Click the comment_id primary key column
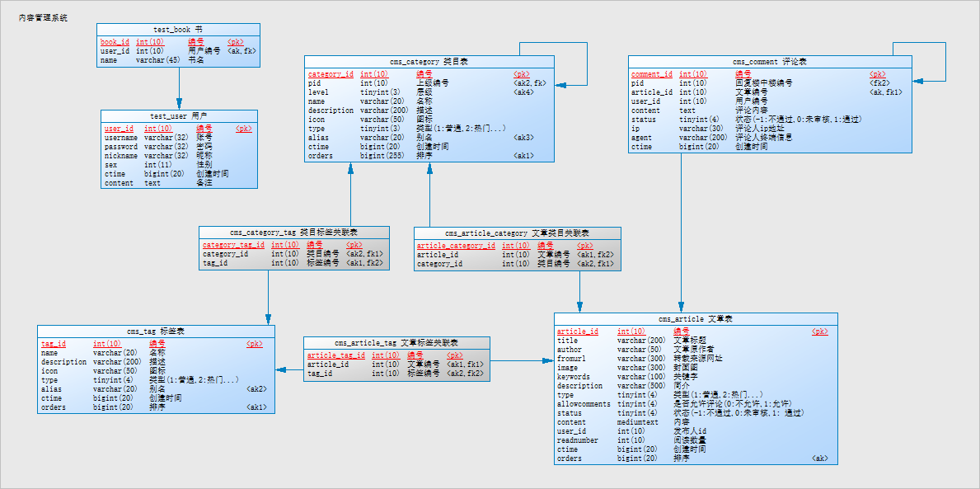Image resolution: width=980 pixels, height=489 pixels. click(770, 73)
